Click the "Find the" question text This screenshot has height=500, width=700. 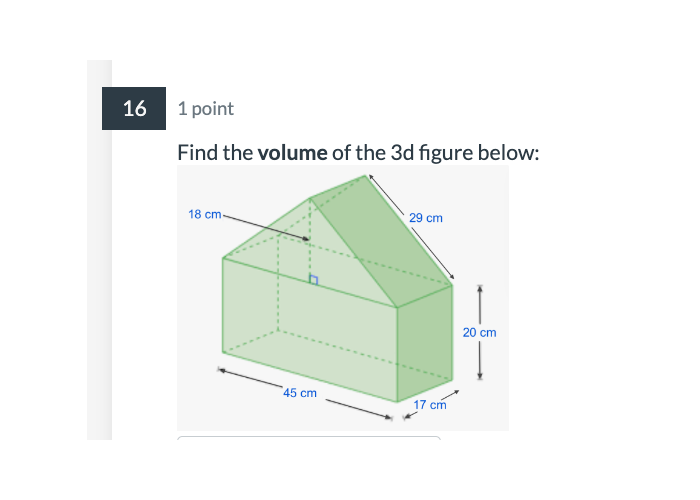click(215, 153)
